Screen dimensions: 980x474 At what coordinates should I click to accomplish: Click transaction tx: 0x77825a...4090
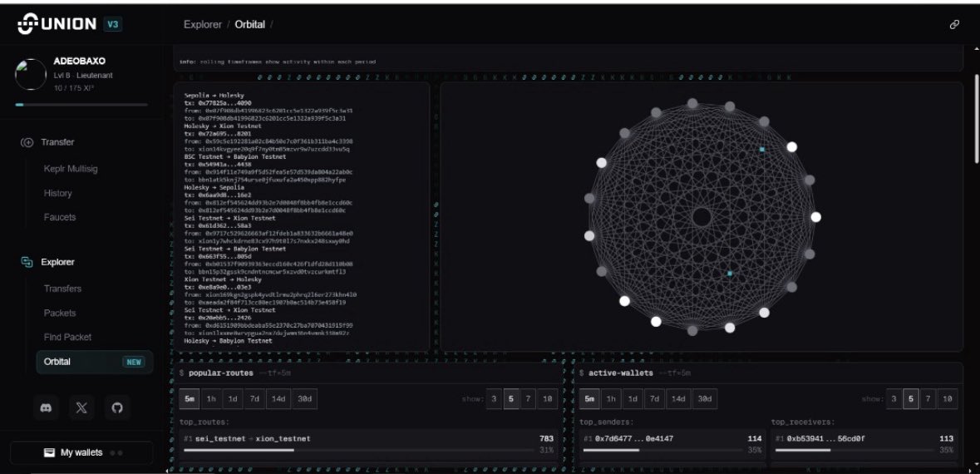[218, 103]
